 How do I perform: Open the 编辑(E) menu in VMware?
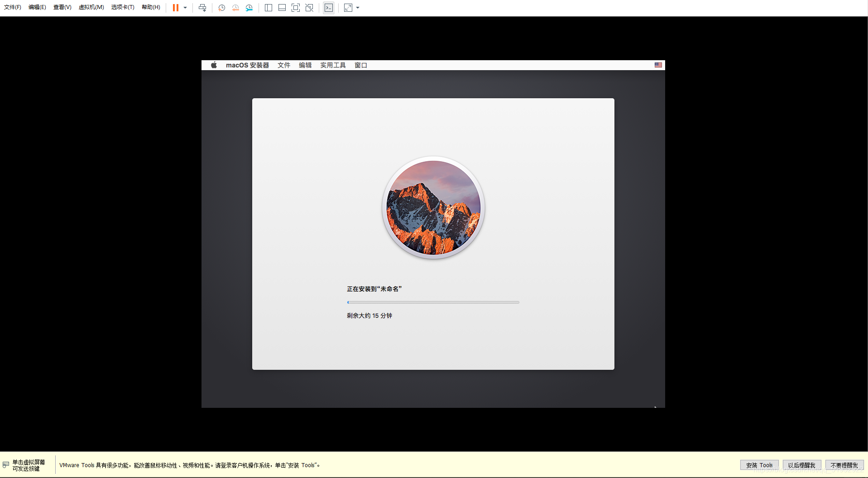(37, 7)
